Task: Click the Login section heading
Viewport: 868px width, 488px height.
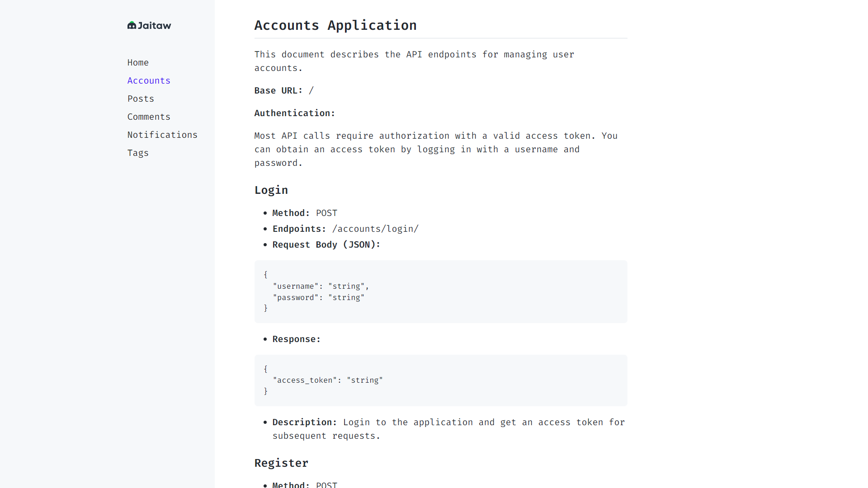Action: click(271, 190)
